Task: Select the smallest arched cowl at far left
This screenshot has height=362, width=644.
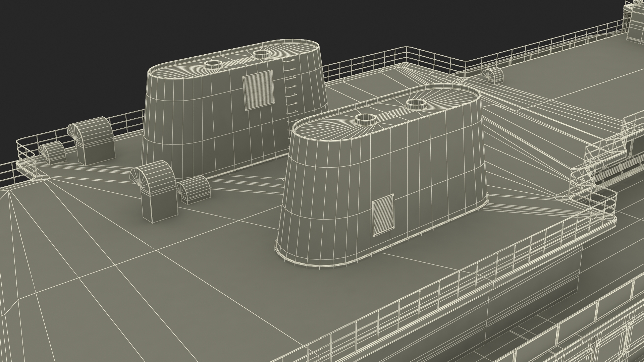Action: point(53,153)
